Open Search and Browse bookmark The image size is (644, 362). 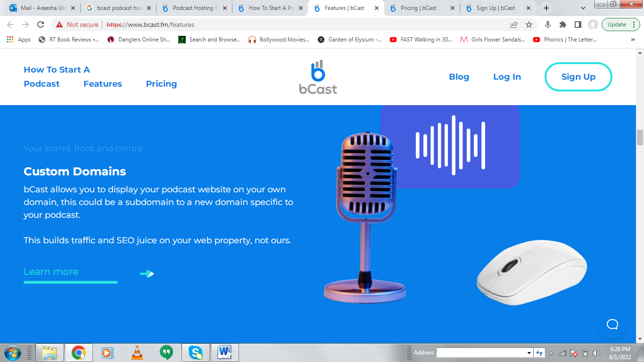point(210,40)
